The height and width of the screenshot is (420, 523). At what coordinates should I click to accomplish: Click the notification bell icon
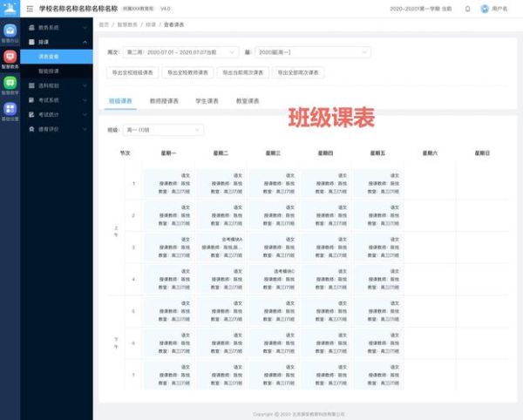(467, 9)
